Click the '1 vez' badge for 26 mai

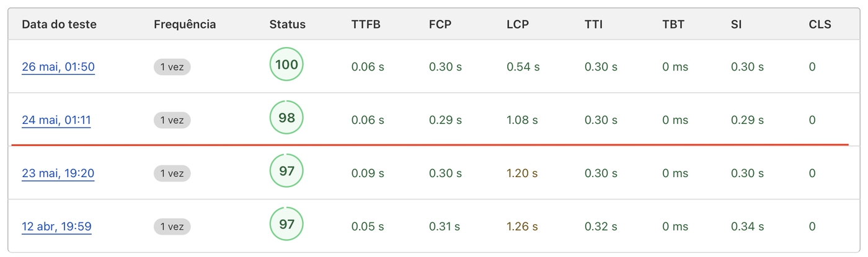pos(172,67)
